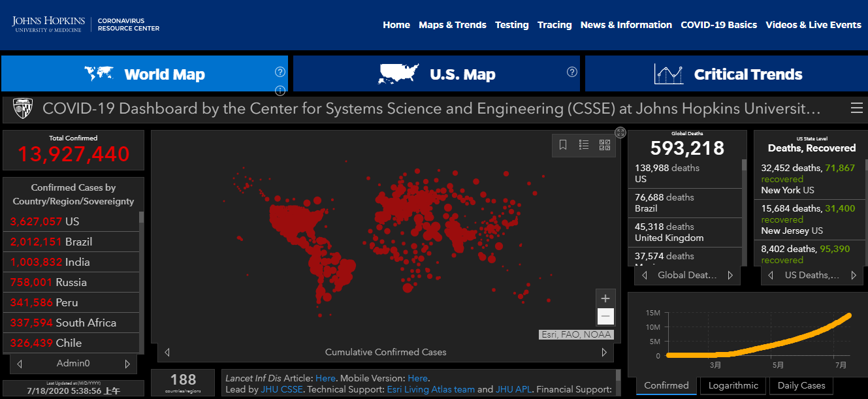Expand the map to full screen
Viewport: 868px width, 399px height.
click(x=620, y=133)
